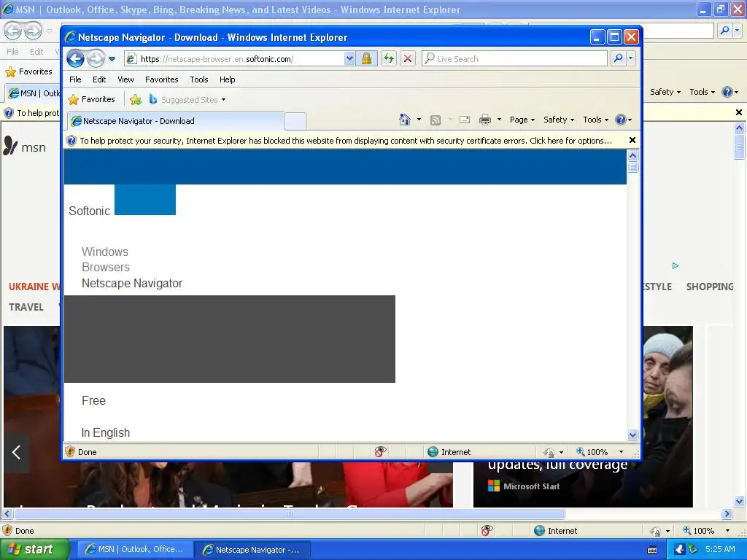Open the Tools menu in the MSN window command bar

point(702,92)
